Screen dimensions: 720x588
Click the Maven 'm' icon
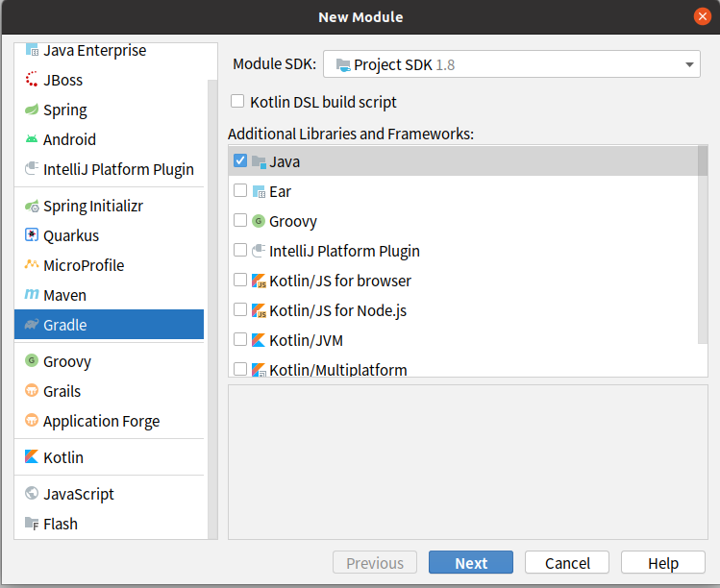(x=32, y=294)
